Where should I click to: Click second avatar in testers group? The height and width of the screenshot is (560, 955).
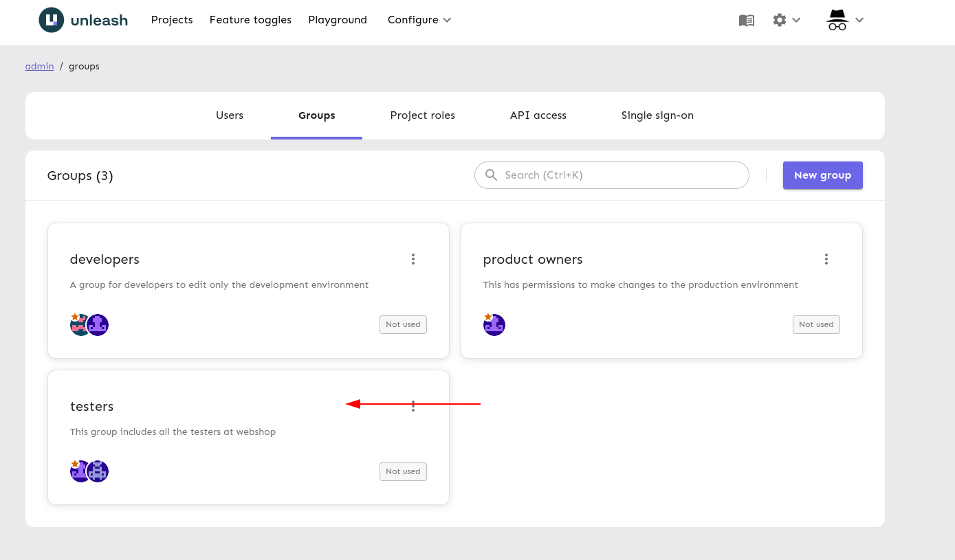[98, 471]
